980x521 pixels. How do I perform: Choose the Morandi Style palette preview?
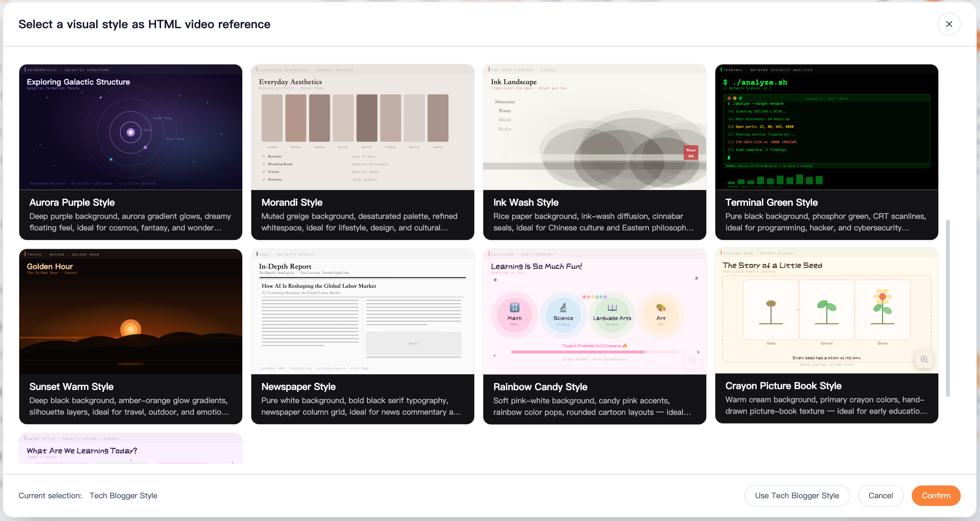click(x=362, y=127)
